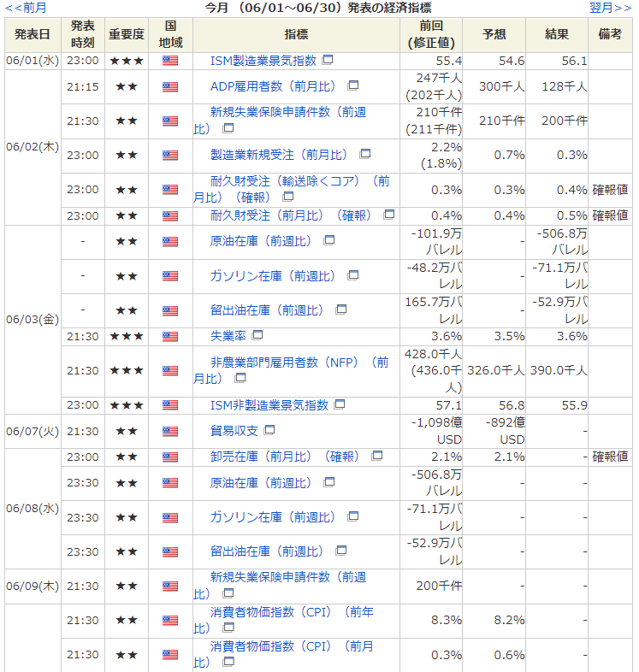This screenshot has height=672, width=639.
Task: Open the ISM製造業景気指数 indicator link
Action: tap(263, 61)
